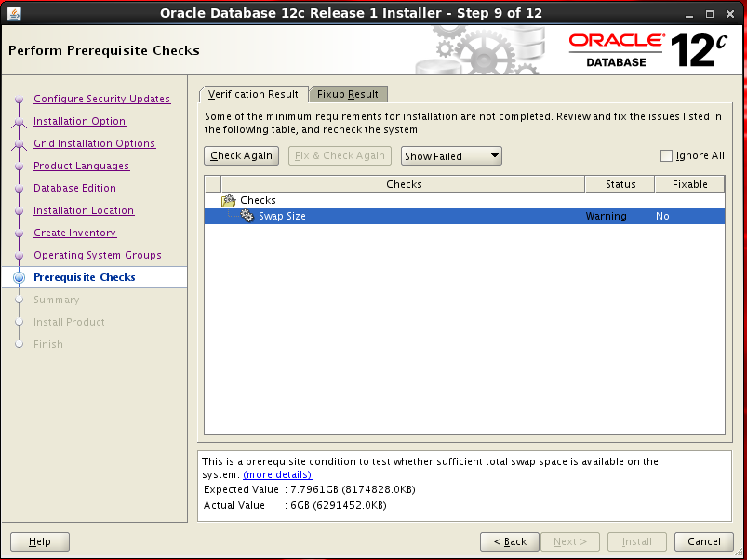The image size is (747, 560).
Task: Open the Database Edition step link
Action: coord(74,188)
